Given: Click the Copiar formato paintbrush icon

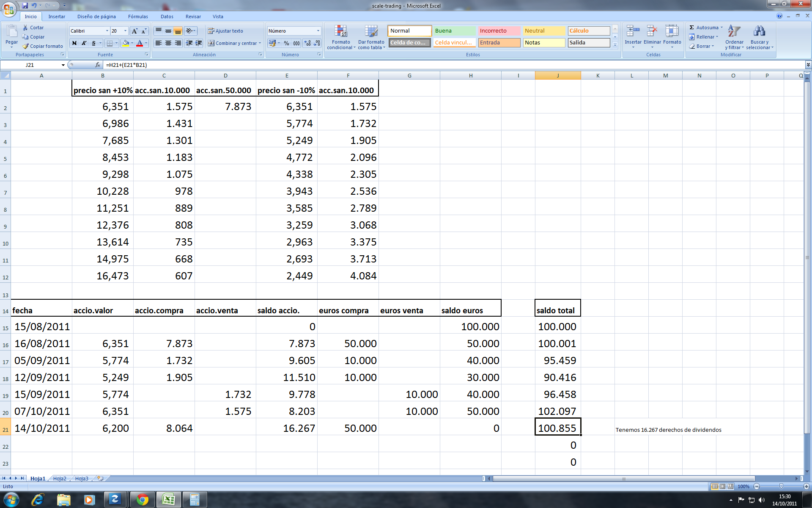Looking at the screenshot, I should [26, 46].
